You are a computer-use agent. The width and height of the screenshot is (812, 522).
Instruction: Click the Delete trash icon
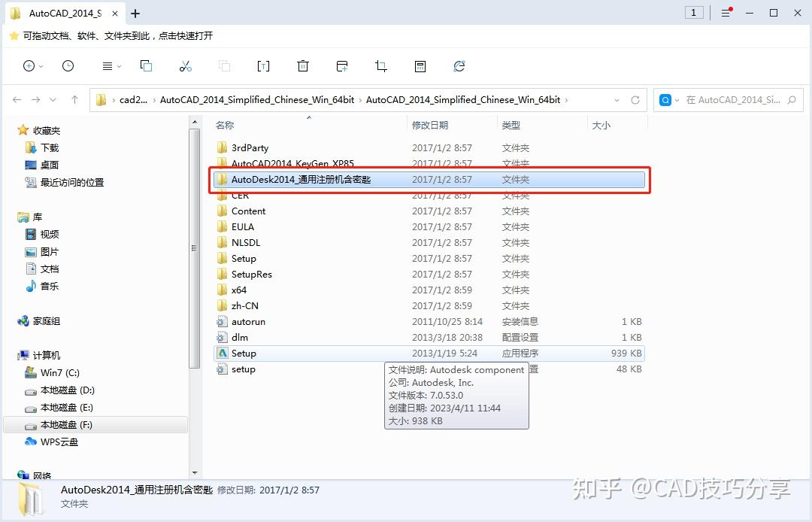coord(302,65)
